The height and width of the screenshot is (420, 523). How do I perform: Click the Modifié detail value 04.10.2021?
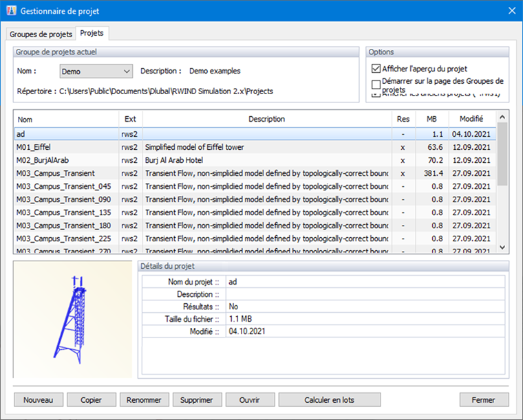click(x=365, y=331)
